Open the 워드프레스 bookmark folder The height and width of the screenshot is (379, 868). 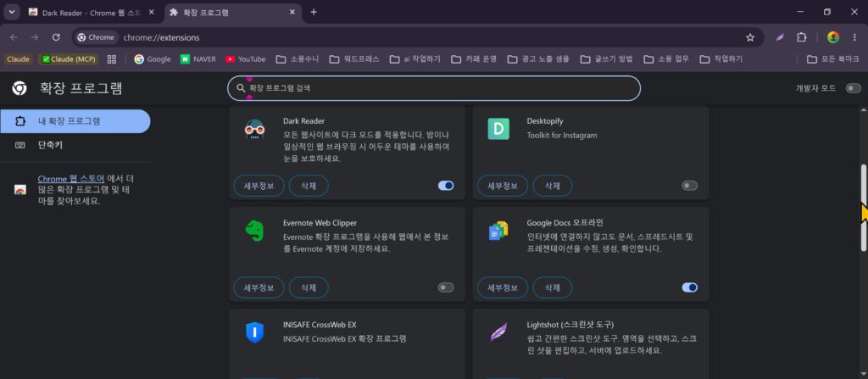(354, 59)
